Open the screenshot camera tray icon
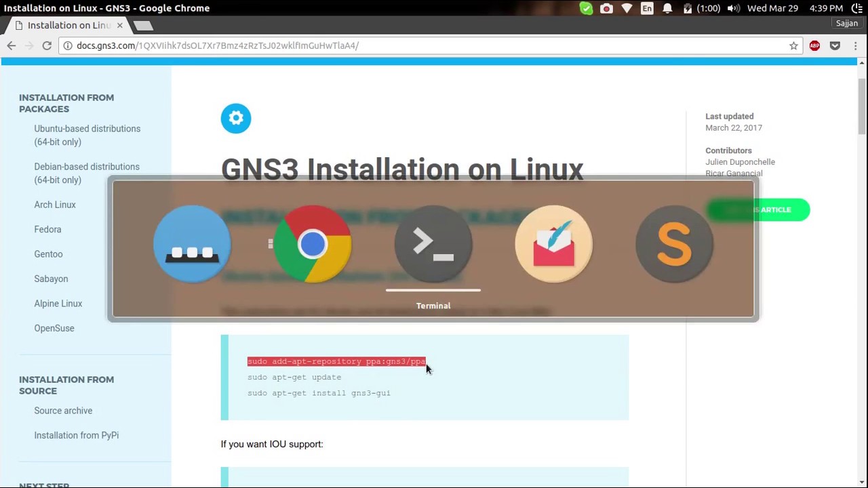Screen dimensions: 868x488 click(606, 8)
